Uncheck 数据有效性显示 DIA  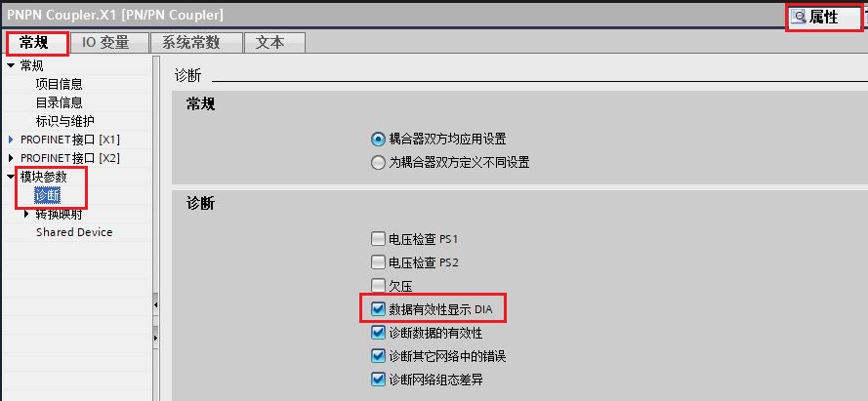tap(378, 309)
